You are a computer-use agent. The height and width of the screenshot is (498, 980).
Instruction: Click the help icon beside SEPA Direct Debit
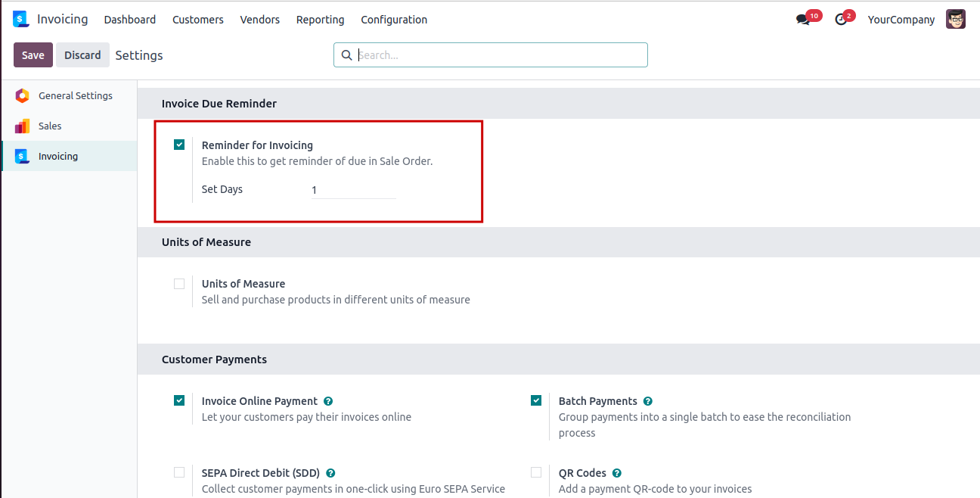(331, 473)
